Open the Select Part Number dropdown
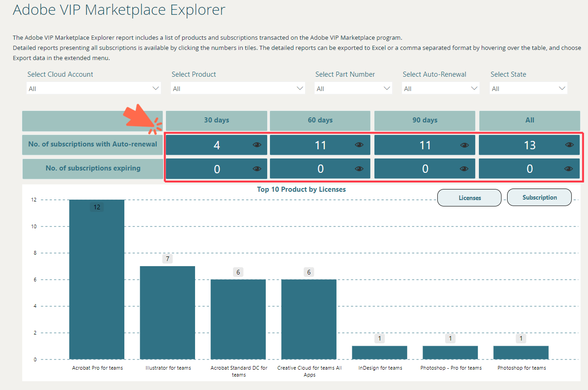The image size is (588, 390). [x=354, y=88]
